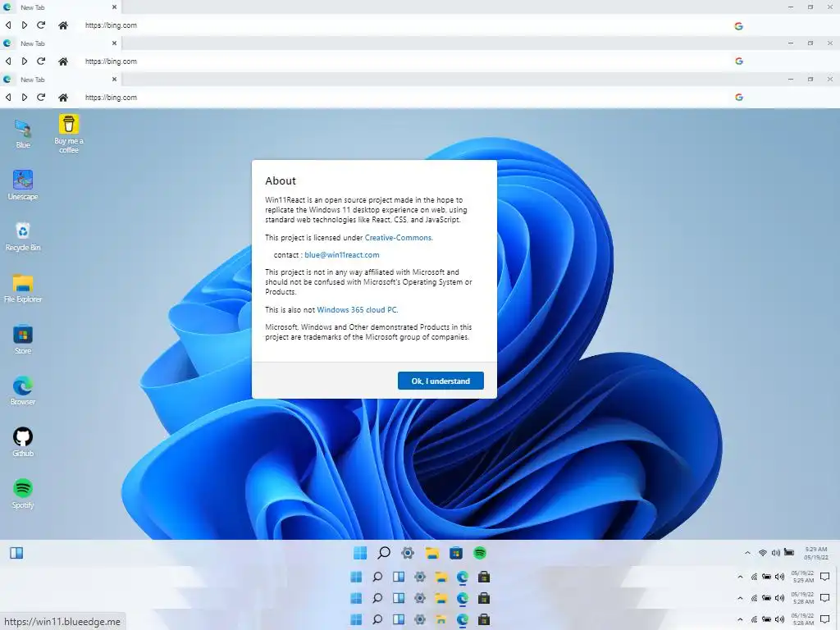This screenshot has height=630, width=840.
Task: Click the Wi-Fi icon on the taskbar with Spotify
Action: pyautogui.click(x=762, y=553)
